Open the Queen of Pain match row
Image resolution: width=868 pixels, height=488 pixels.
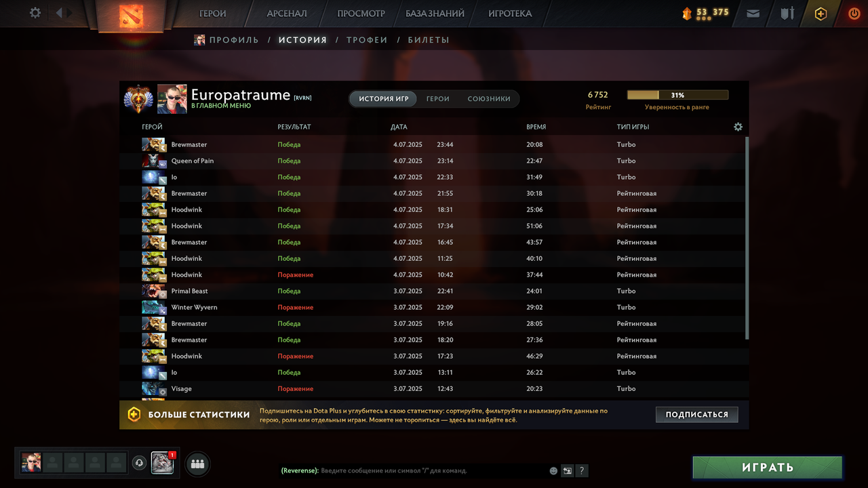coord(434,161)
